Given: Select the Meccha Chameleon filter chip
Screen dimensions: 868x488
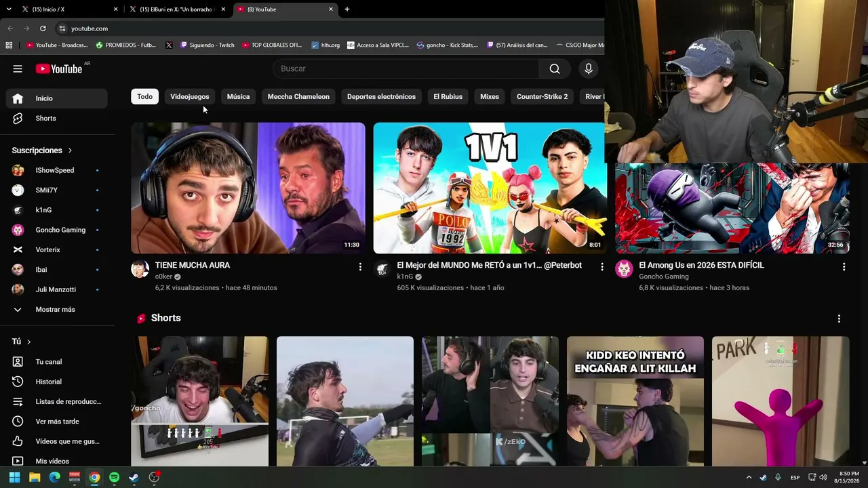Looking at the screenshot, I should [298, 96].
